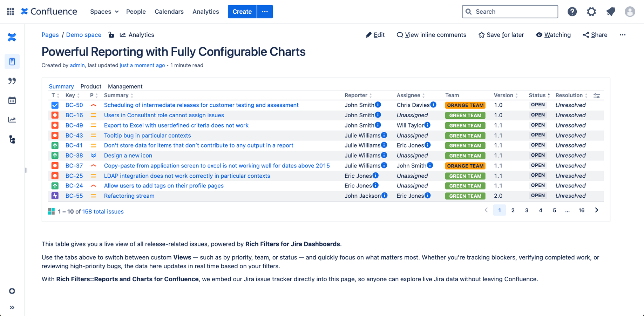644x316 pixels.
Task: Sort the table by Key column
Action: (x=73, y=96)
